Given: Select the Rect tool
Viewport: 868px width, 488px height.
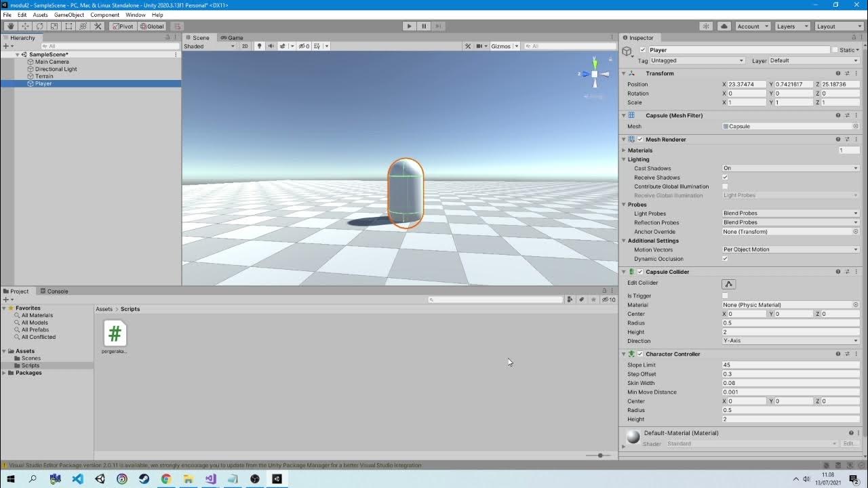Looking at the screenshot, I should pyautogui.click(x=68, y=26).
